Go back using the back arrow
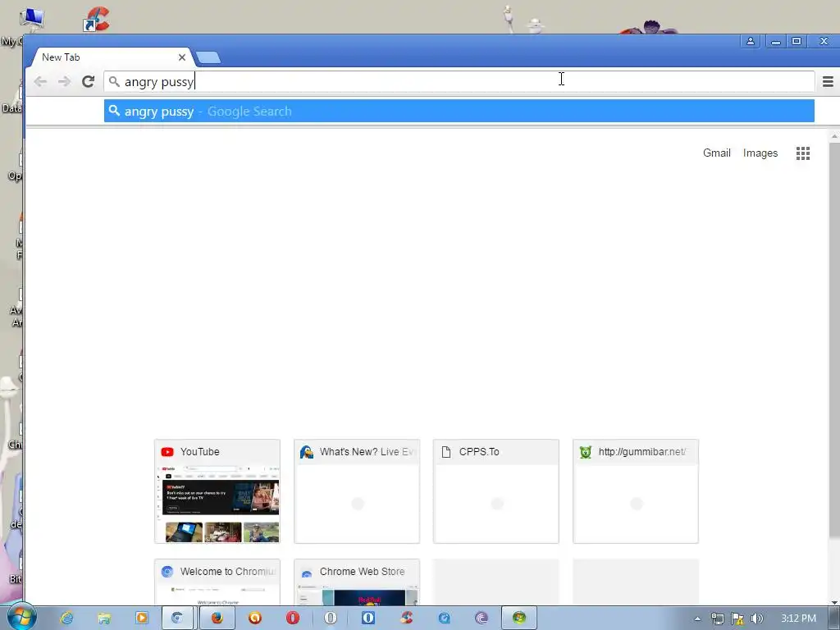 pos(40,81)
